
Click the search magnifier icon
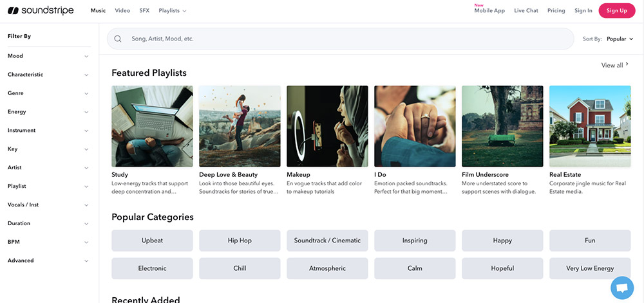pyautogui.click(x=118, y=39)
